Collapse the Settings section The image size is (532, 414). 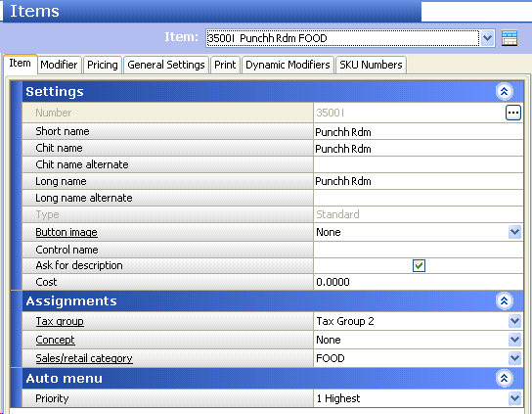pos(505,92)
